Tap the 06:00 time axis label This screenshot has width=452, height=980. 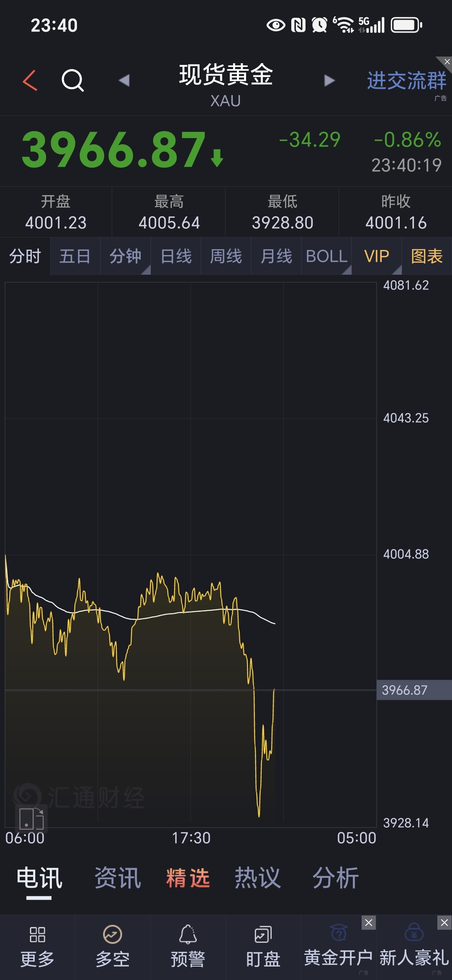click(25, 838)
